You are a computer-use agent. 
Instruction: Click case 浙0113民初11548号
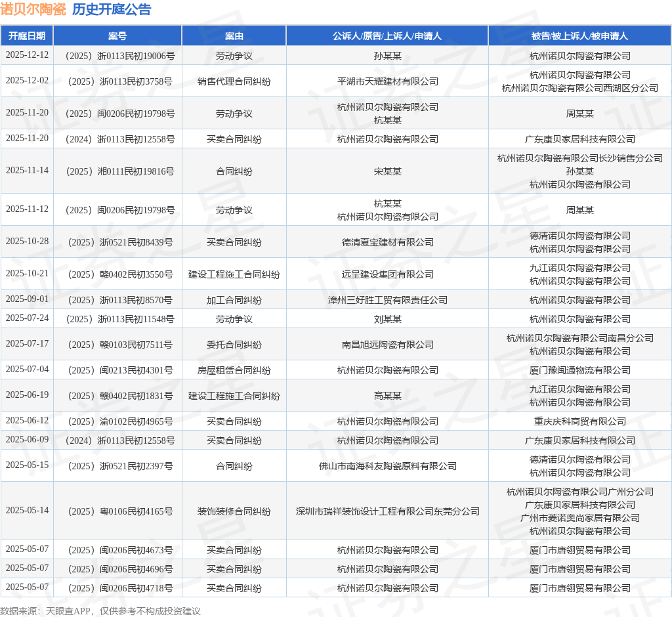(x=120, y=319)
